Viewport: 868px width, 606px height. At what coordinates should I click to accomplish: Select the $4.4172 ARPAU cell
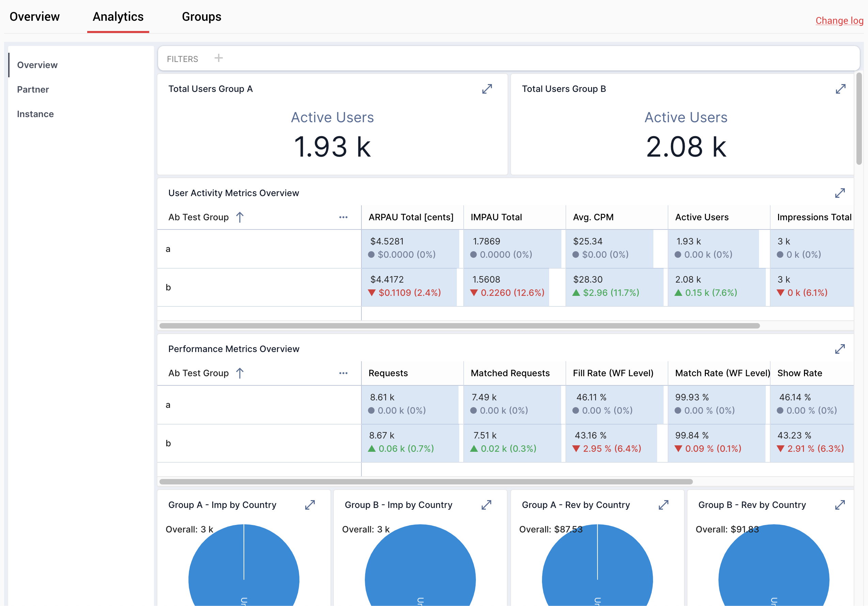pyautogui.click(x=412, y=287)
